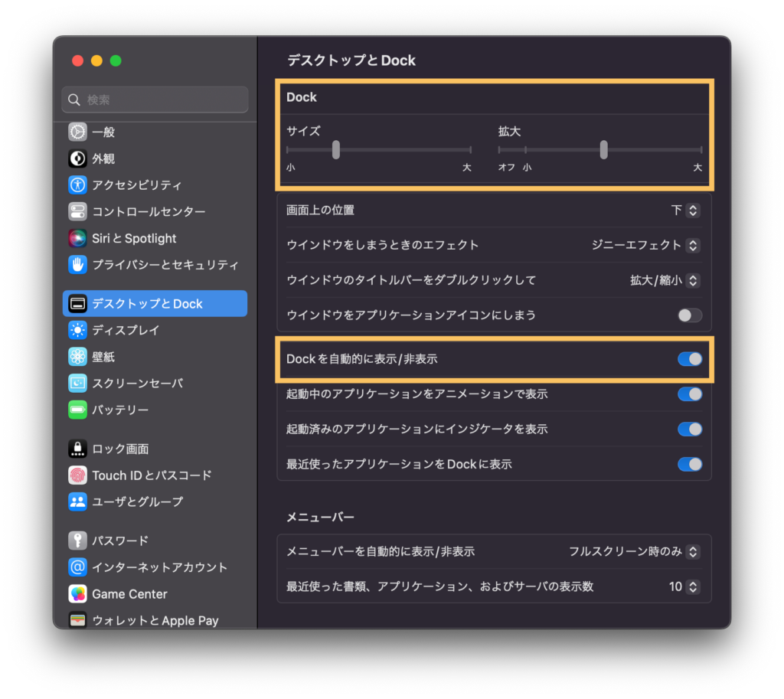Toggle 起動済みのアプリケーションにインジケータを表示 switch
The height and width of the screenshot is (699, 784).
(690, 429)
